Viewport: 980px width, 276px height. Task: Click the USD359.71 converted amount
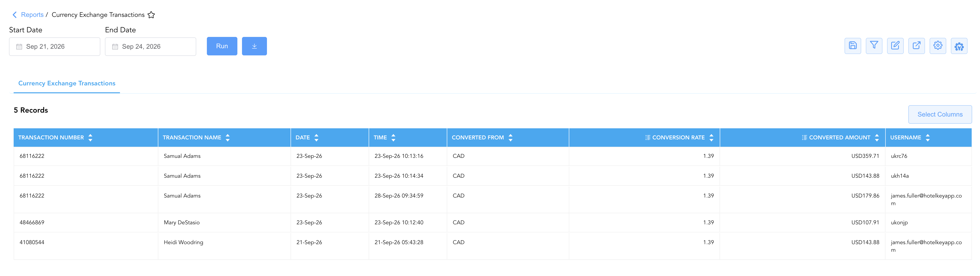click(865, 156)
